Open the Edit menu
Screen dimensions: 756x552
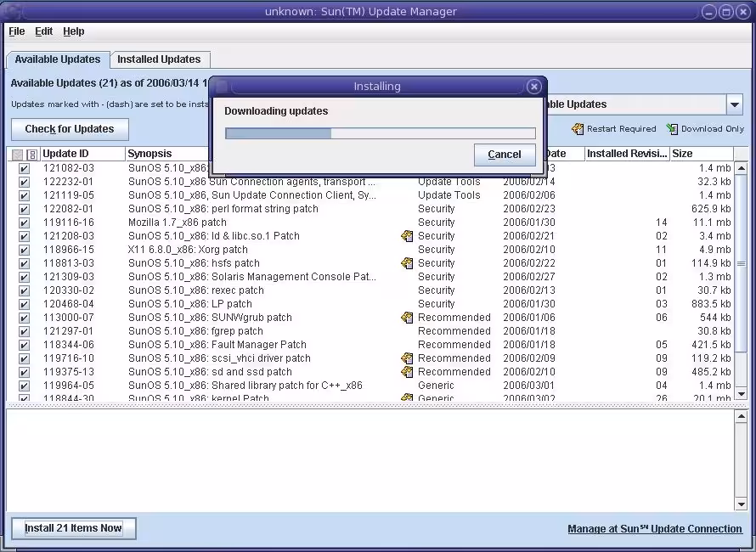click(44, 31)
